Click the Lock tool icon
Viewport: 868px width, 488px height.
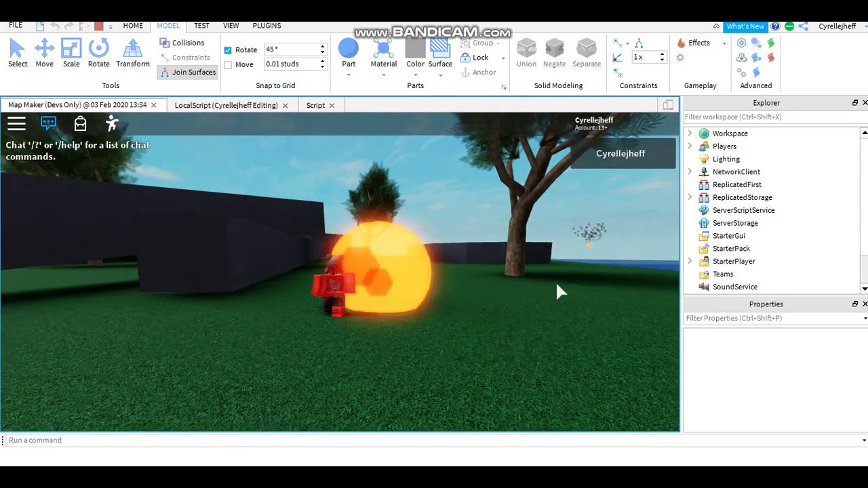[466, 58]
